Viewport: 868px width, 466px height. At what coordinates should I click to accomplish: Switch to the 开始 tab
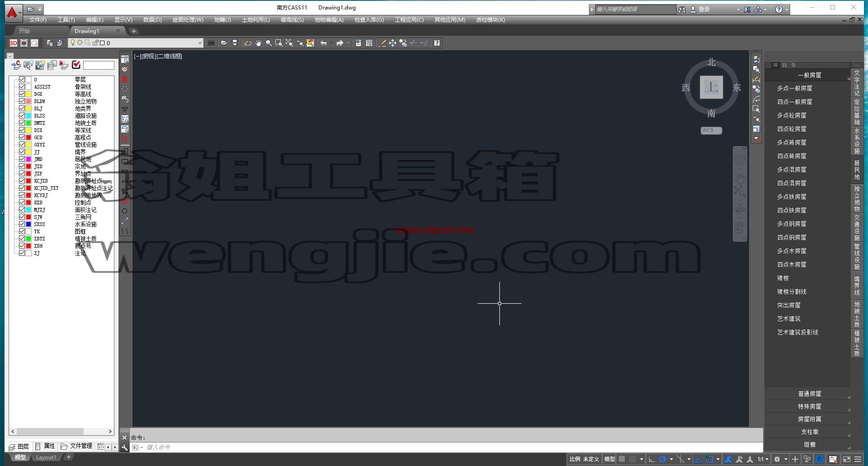click(x=24, y=31)
